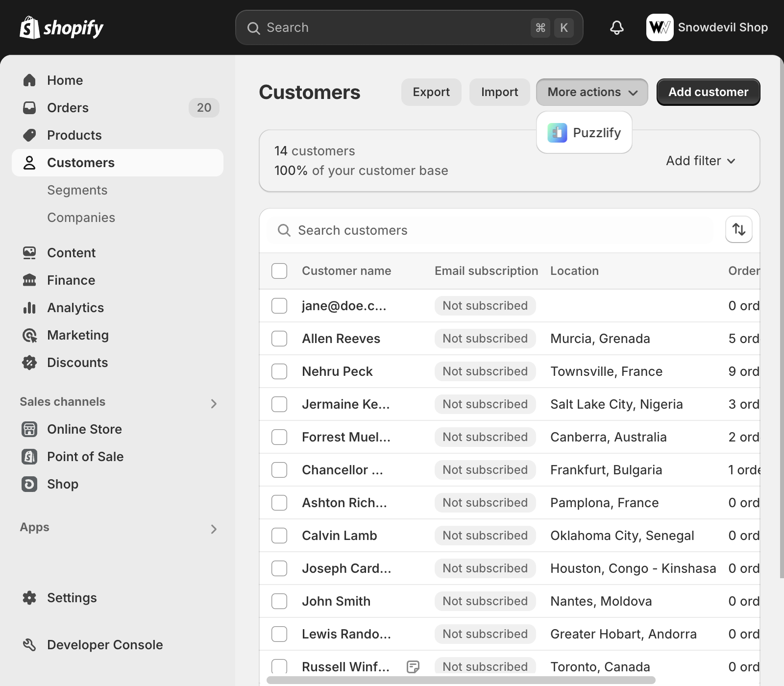Select the Allen Reeves row checkbox
The width and height of the screenshot is (784, 686).
point(279,339)
